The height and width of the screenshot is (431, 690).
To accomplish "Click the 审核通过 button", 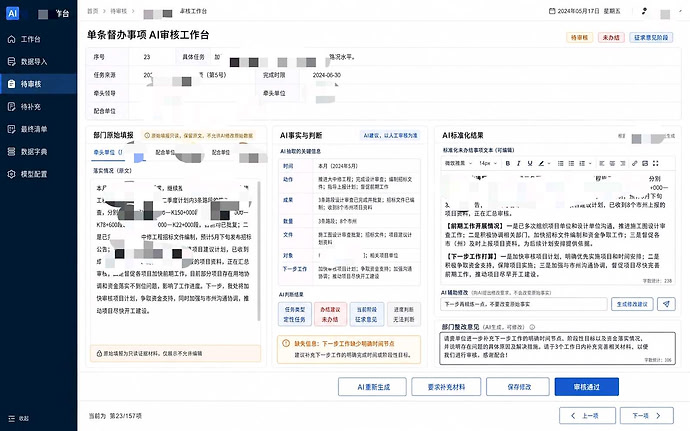I will [587, 387].
